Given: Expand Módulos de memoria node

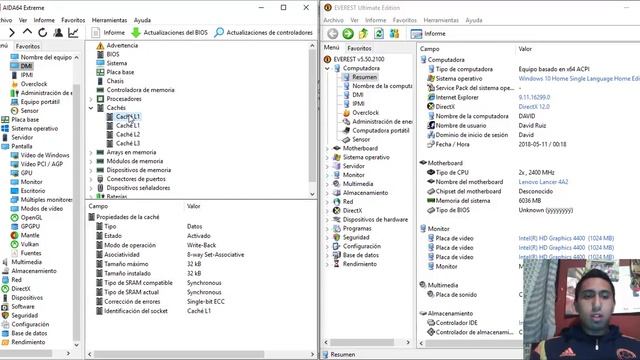Looking at the screenshot, I should [91, 161].
